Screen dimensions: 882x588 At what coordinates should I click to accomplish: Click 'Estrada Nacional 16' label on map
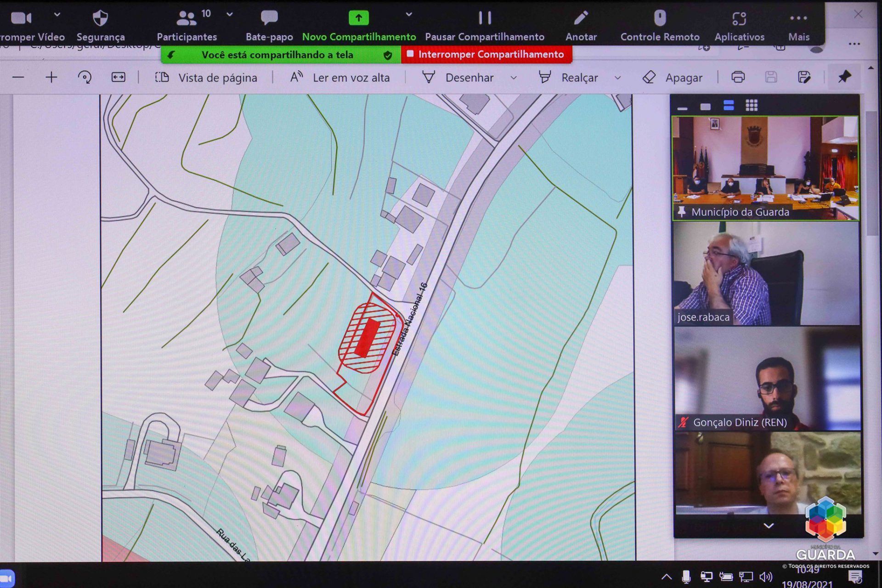tap(410, 319)
